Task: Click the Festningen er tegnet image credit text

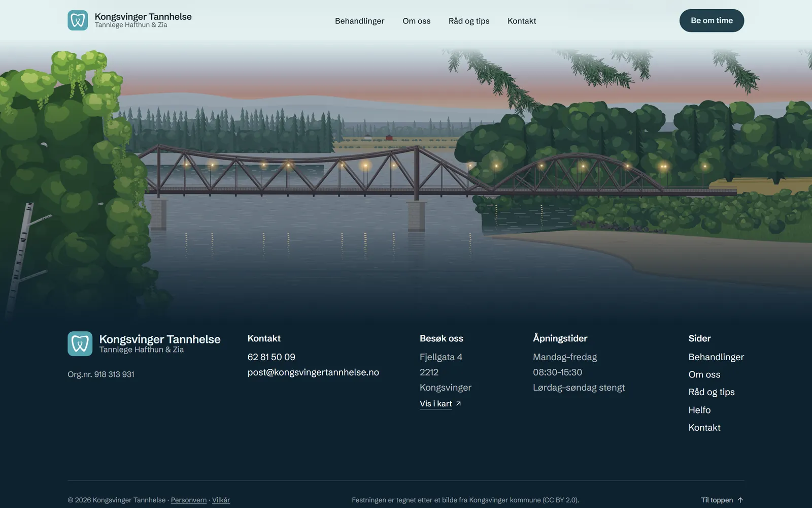Action: point(465,500)
